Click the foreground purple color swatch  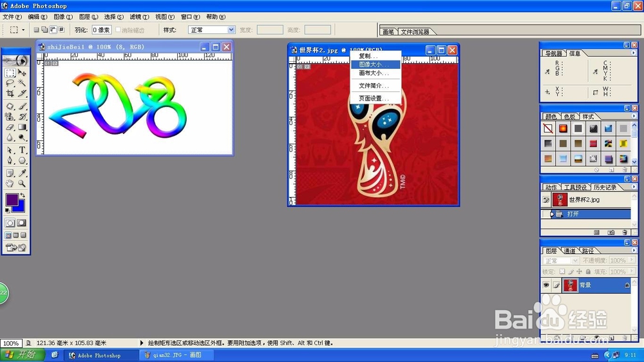(x=11, y=199)
